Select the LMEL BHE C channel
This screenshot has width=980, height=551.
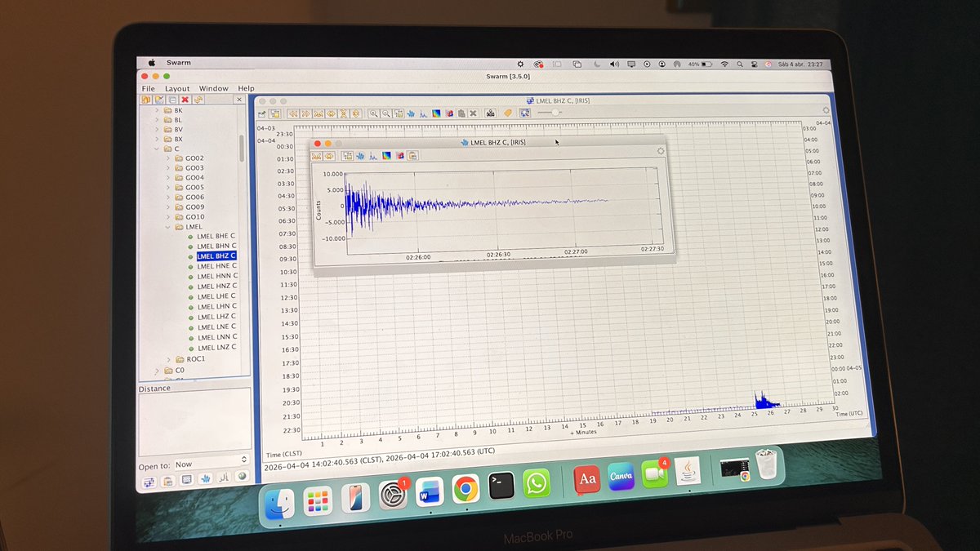click(216, 236)
